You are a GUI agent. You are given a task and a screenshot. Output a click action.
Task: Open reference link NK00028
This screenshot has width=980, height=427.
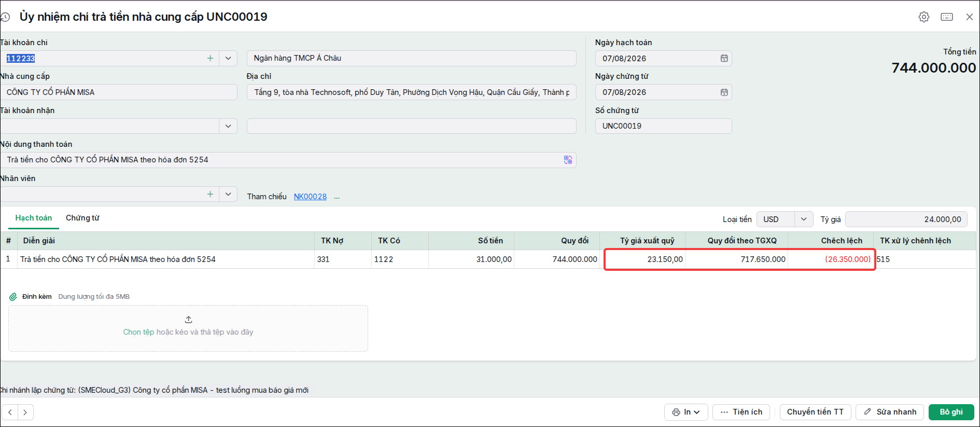(x=310, y=197)
